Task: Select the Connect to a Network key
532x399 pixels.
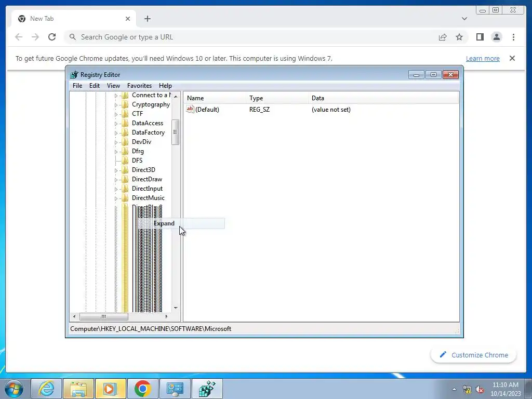Action: tap(151, 95)
